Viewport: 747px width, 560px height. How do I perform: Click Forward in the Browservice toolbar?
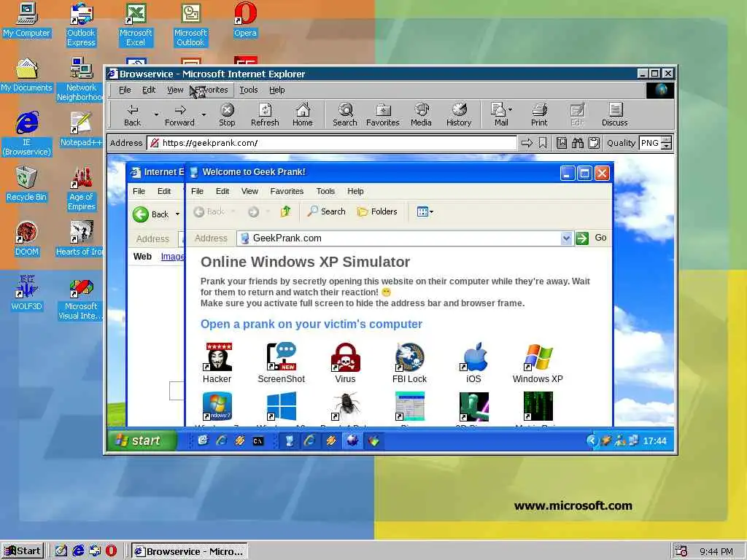[x=179, y=115]
